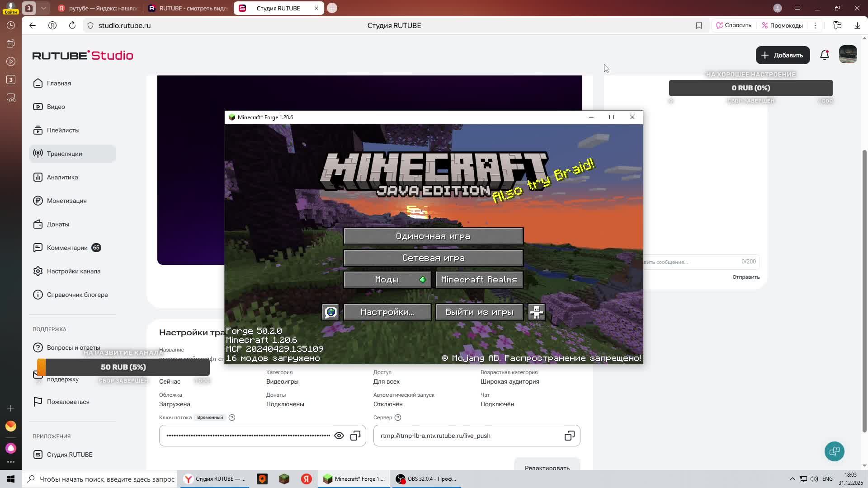Viewport: 868px width, 488px height.
Task: Copy the stream key to clipboard
Action: pos(355,436)
